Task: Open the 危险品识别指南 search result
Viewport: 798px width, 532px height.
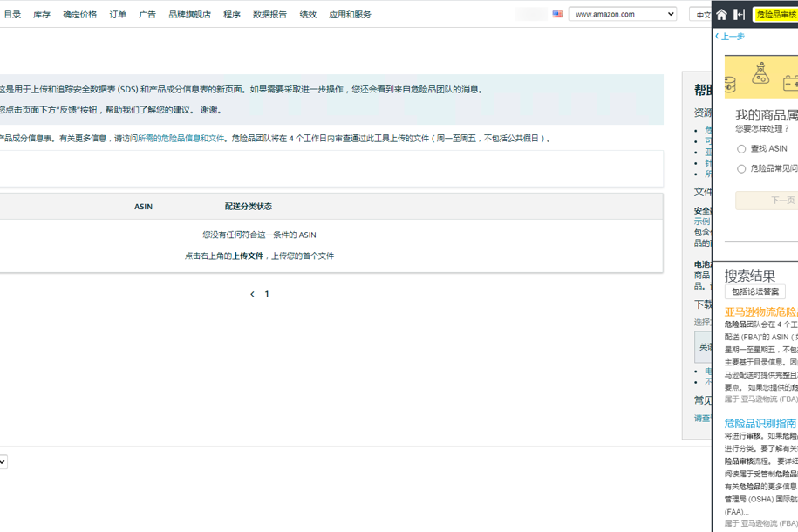Action: click(x=760, y=423)
